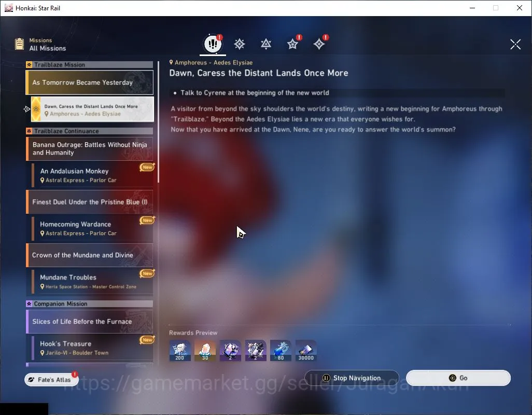Select Homecoming Wardance sub-mission

point(92,228)
